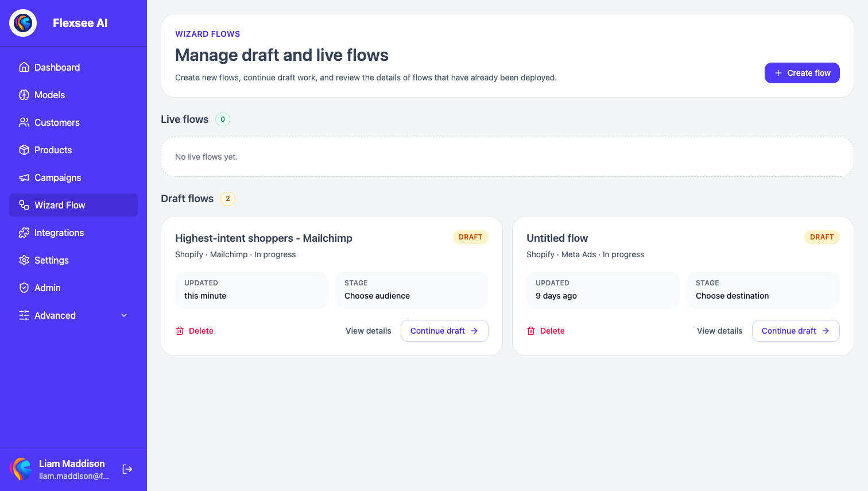Click the Campaigns megaphone icon
The height and width of the screenshot is (491, 868).
click(24, 177)
